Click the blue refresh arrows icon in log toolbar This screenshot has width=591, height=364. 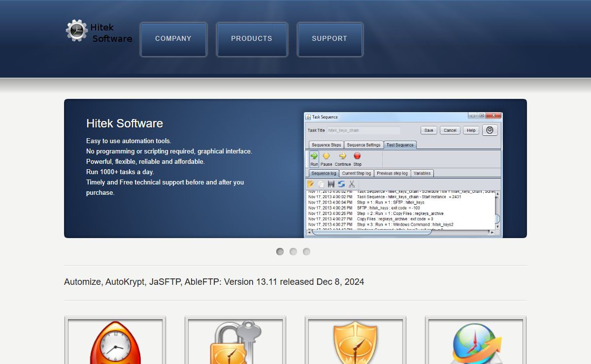click(341, 184)
